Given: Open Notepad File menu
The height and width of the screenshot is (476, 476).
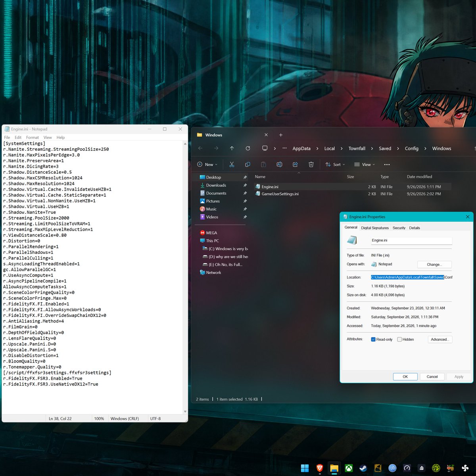Looking at the screenshot, I should 7,137.
